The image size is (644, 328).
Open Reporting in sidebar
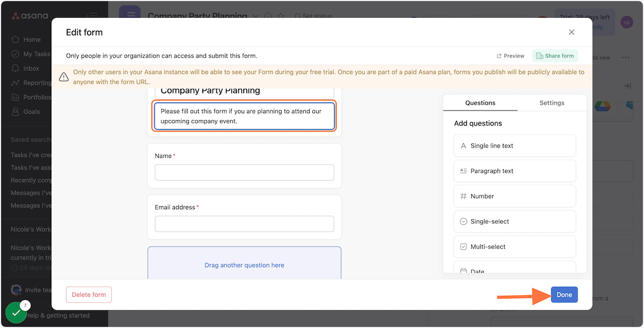tap(31, 83)
